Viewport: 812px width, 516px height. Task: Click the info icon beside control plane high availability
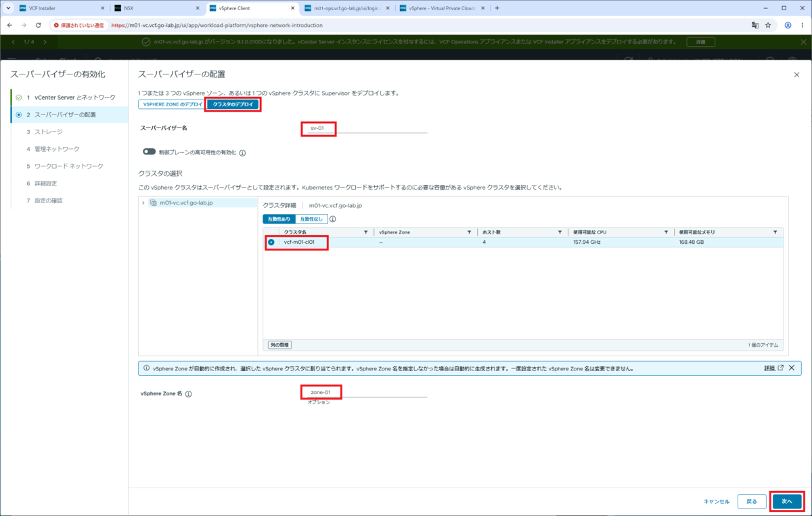242,153
